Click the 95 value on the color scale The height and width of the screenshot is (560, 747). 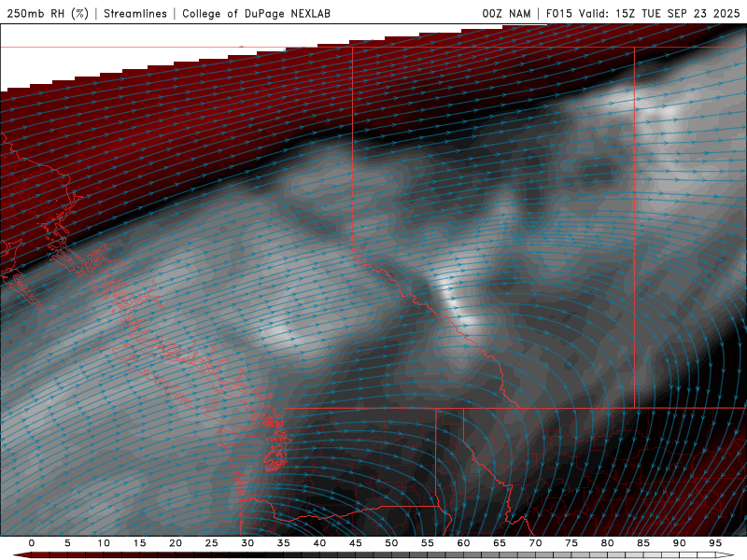[x=715, y=543]
